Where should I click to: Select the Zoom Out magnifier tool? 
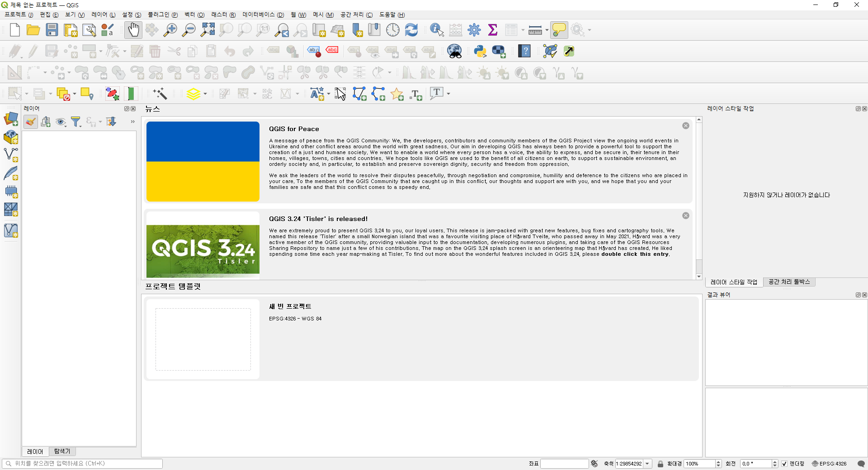tap(189, 30)
